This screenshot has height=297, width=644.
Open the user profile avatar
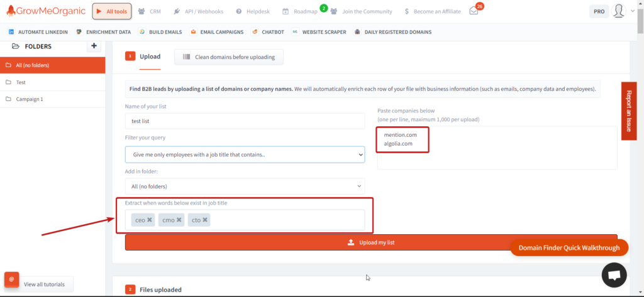point(618,11)
